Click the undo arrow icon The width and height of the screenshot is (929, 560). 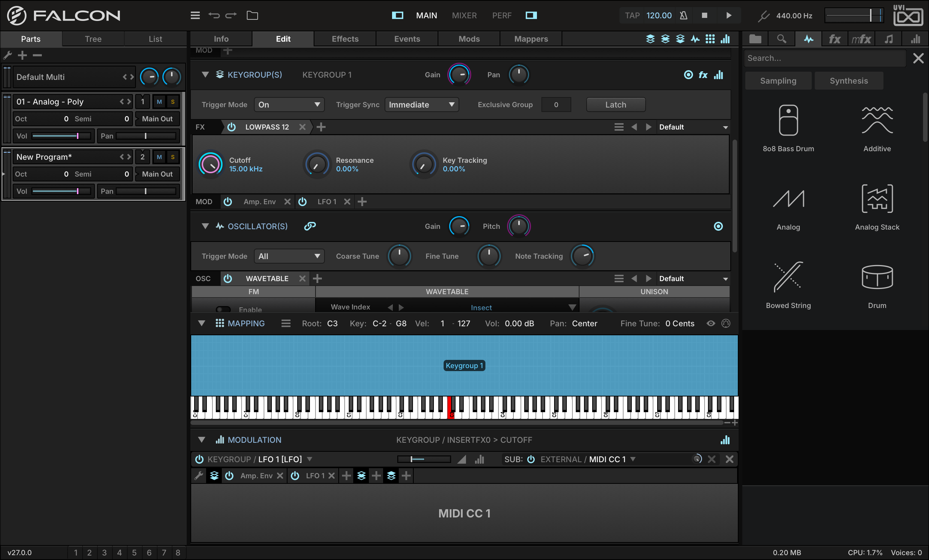(214, 15)
